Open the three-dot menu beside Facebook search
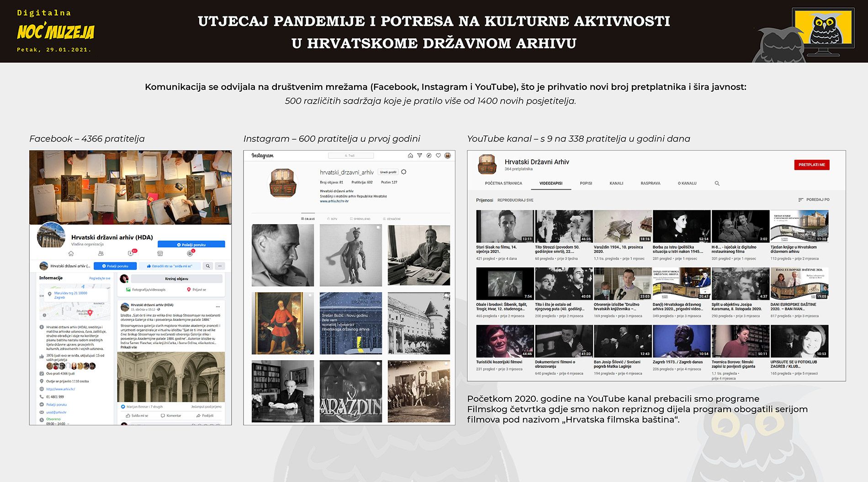Image resolution: width=868 pixels, height=482 pixels. click(220, 266)
